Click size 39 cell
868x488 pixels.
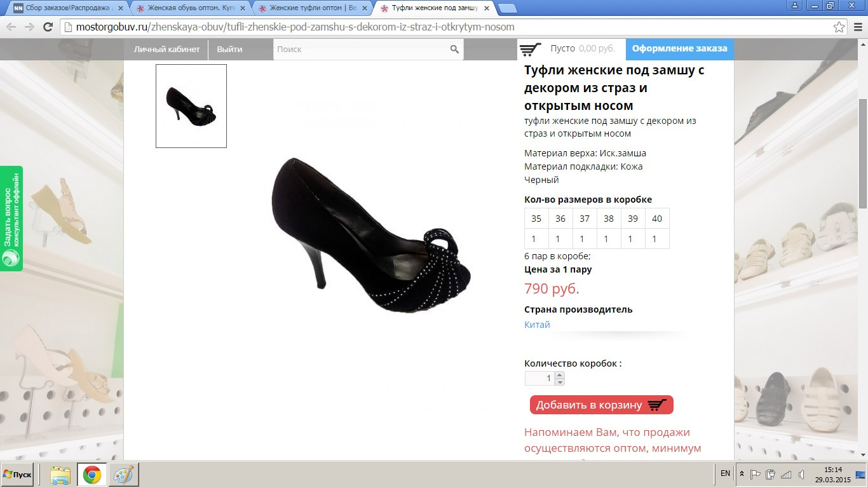tap(633, 219)
